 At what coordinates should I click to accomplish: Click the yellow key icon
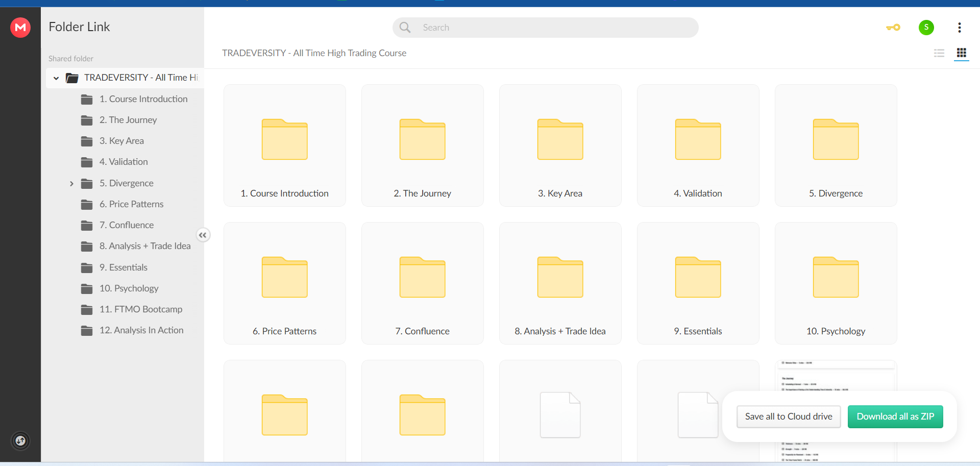point(893,28)
